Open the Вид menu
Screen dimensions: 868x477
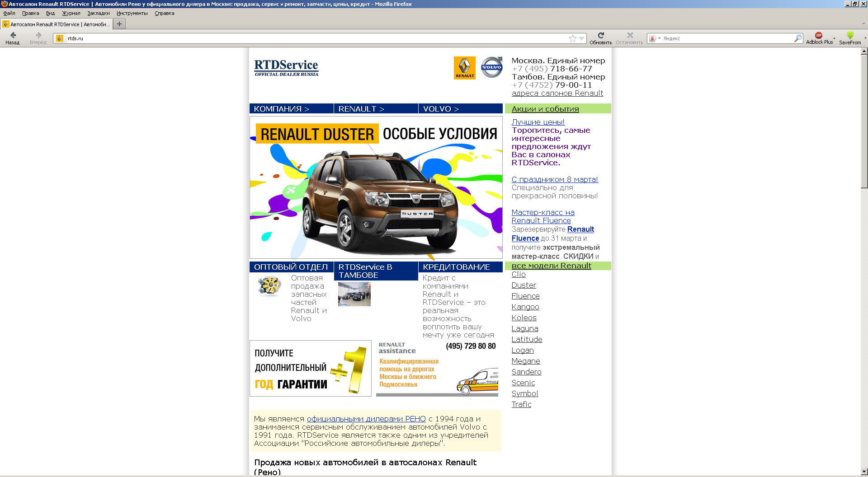pyautogui.click(x=50, y=13)
